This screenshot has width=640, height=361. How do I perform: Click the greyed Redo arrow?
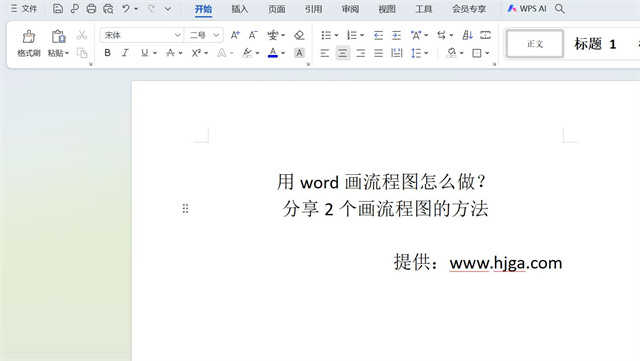pos(151,9)
